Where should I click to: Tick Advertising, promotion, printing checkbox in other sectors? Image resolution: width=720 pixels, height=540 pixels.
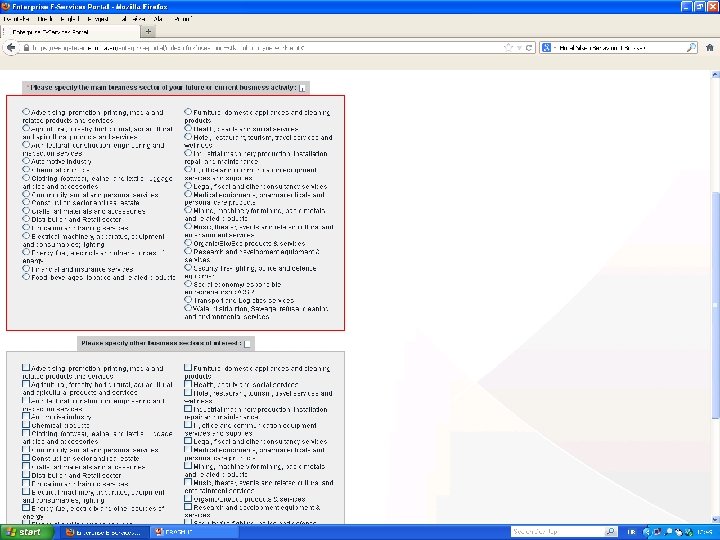[x=26, y=368]
